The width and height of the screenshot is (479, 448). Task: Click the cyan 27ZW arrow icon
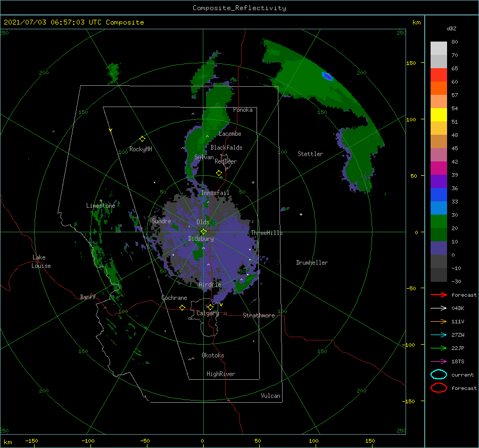439,335
